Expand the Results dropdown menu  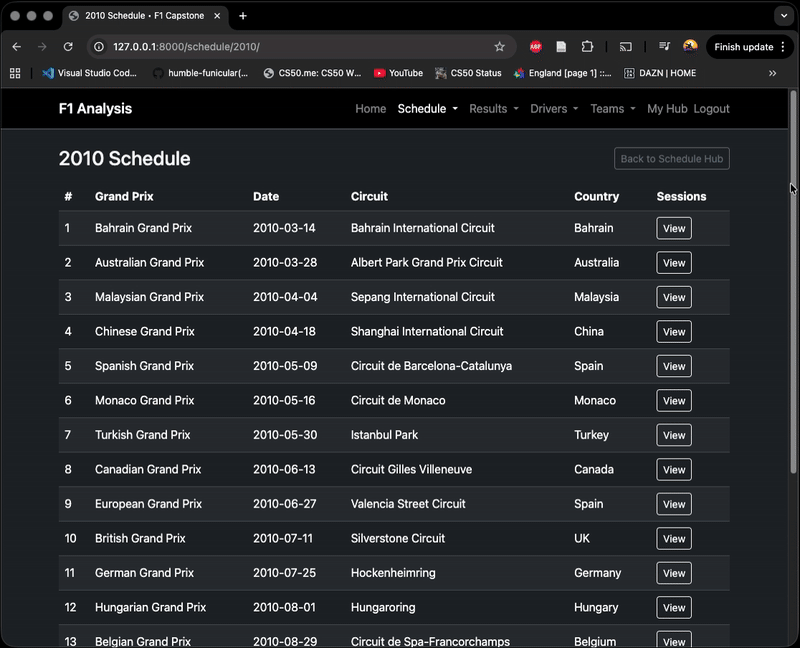[494, 109]
